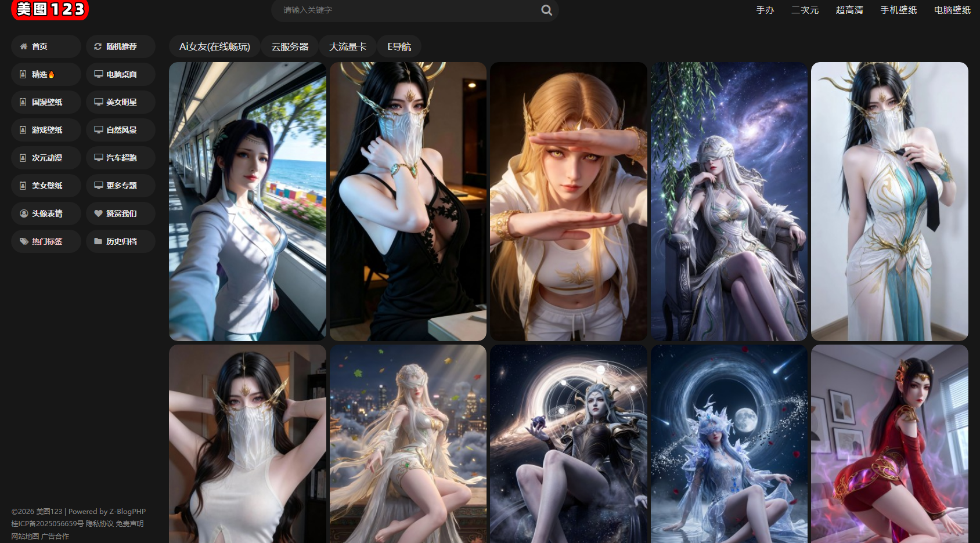This screenshot has height=543, width=980.
Task: Open the white-haired woman city-night wallpaper
Action: pos(408,444)
